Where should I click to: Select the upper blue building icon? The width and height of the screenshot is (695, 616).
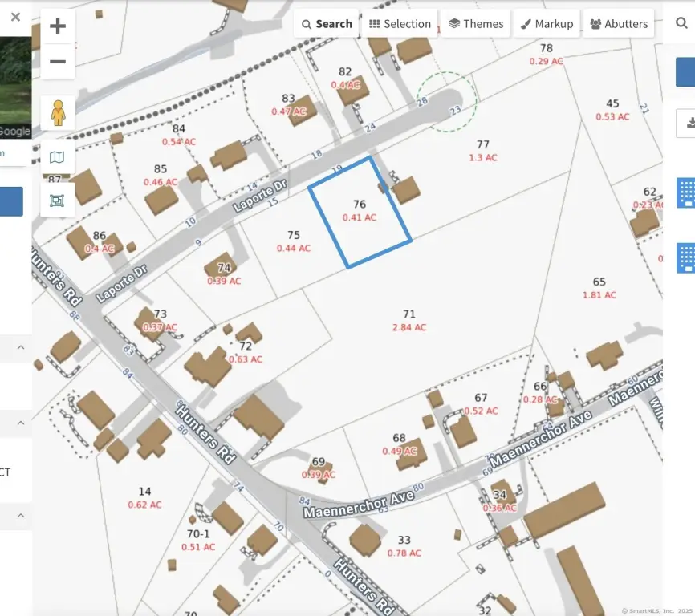point(686,193)
